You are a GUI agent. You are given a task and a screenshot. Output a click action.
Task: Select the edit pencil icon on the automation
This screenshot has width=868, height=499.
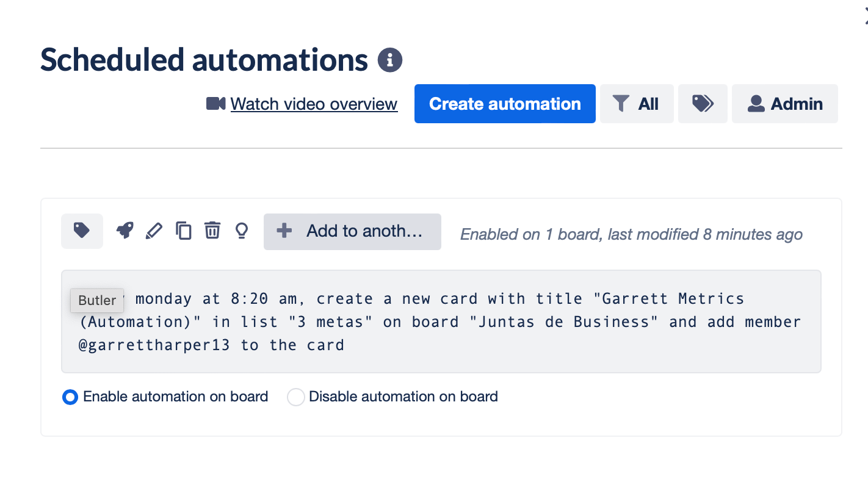coord(154,231)
